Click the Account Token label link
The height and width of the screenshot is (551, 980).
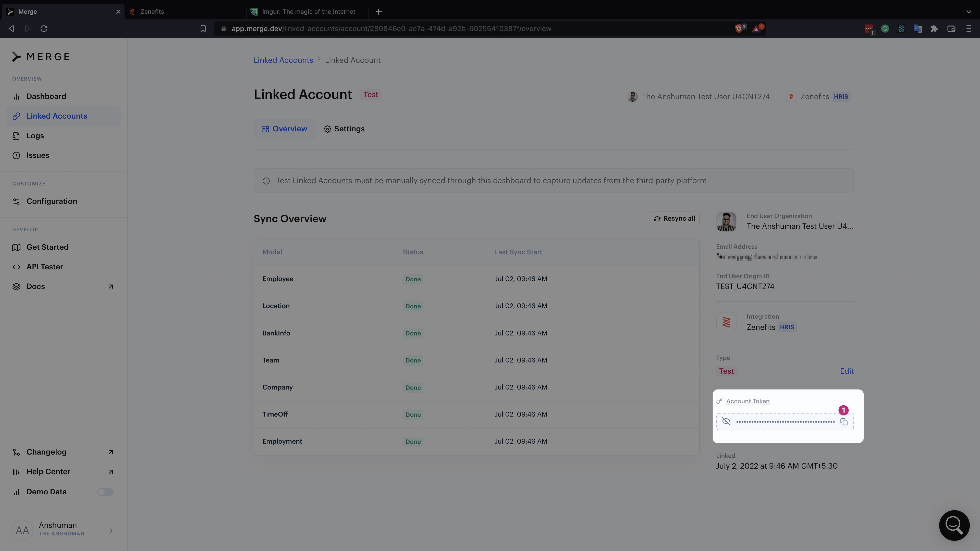click(x=748, y=401)
